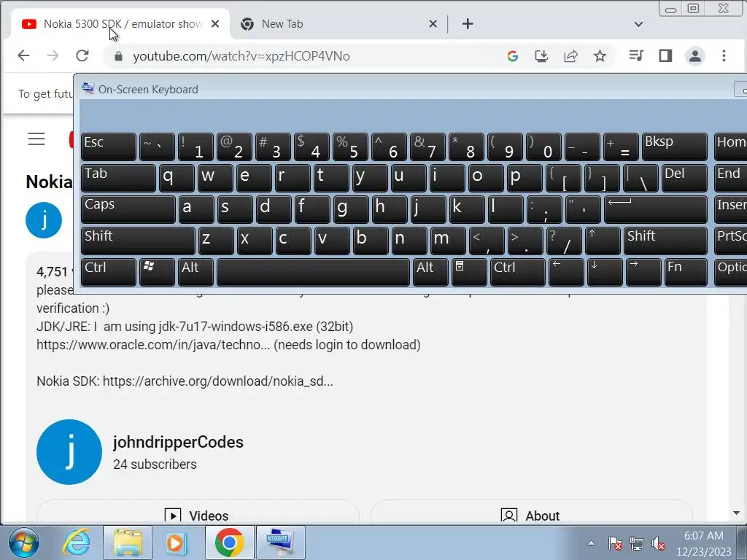
Task: Click Enter key on On-Screen Keyboard
Action: (x=656, y=209)
